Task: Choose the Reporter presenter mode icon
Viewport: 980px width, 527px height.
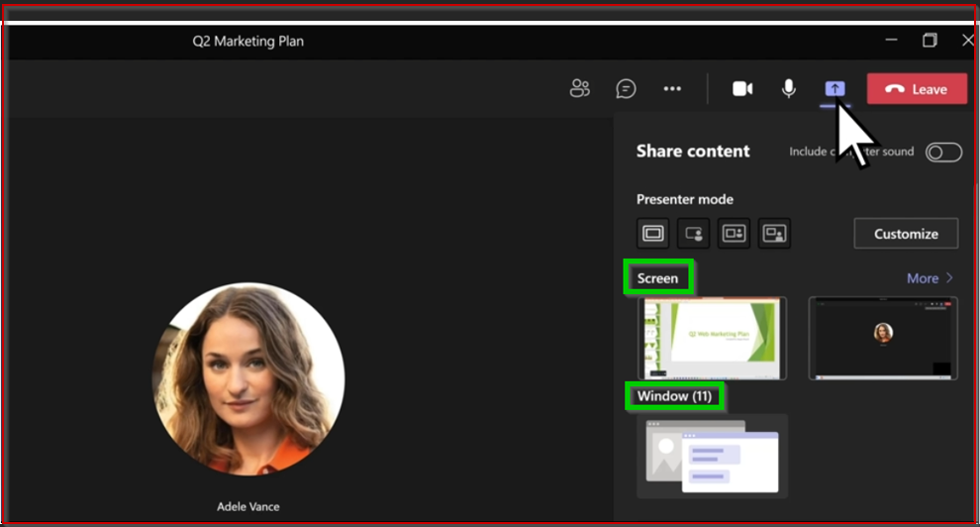Action: tap(774, 234)
